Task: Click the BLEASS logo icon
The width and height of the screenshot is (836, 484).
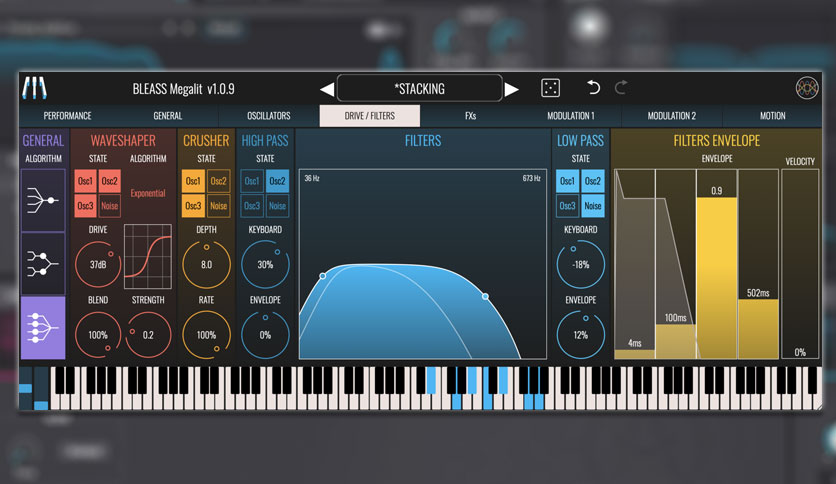Action: 35,88
